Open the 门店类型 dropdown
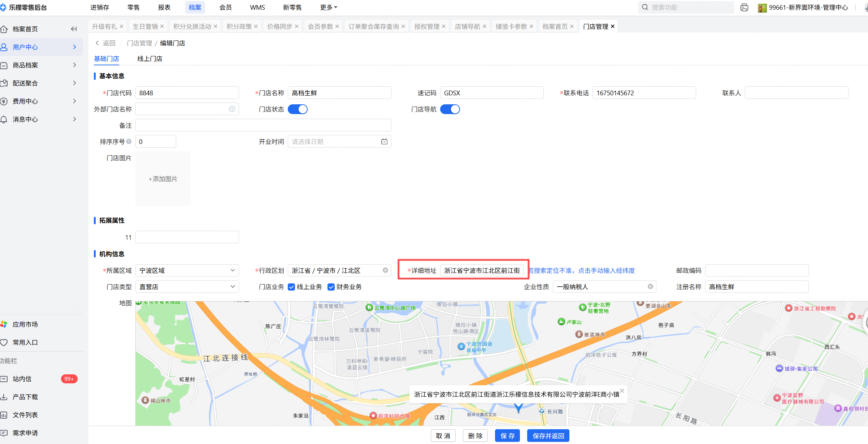 point(187,287)
